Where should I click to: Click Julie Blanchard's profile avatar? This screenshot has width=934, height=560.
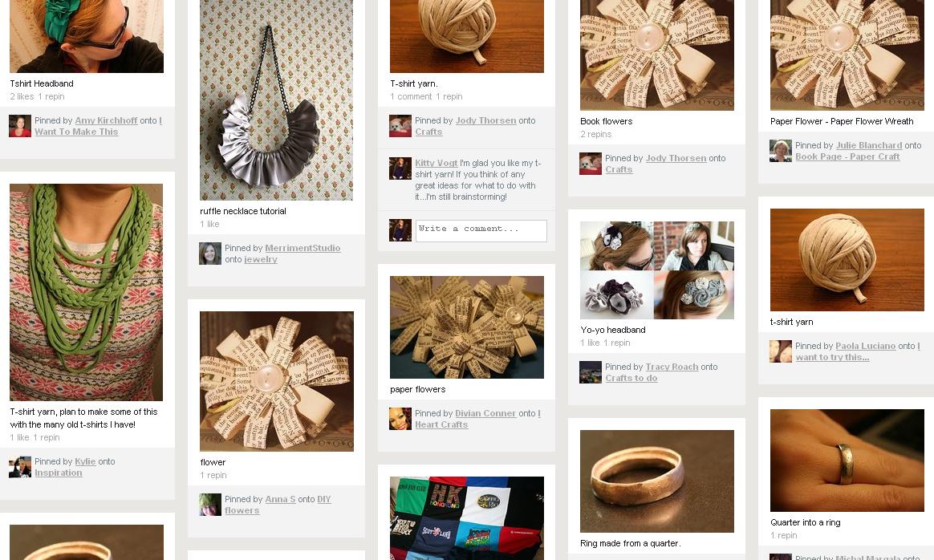click(780, 151)
